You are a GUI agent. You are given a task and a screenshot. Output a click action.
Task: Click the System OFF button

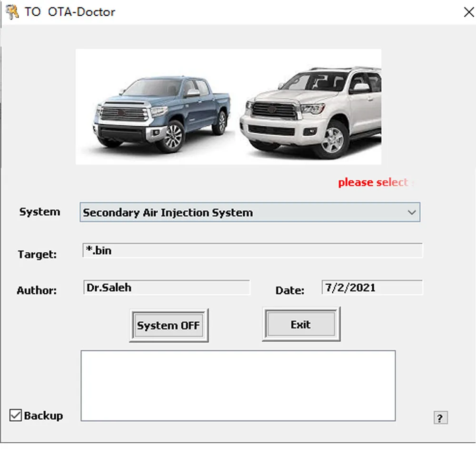169,326
